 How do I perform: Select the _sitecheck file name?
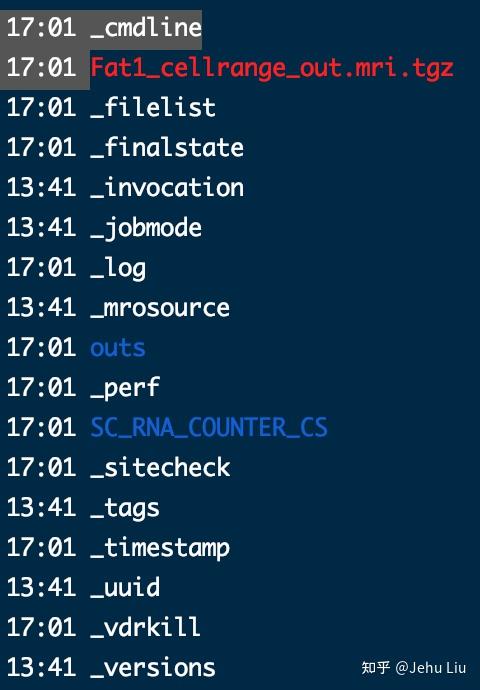[x=160, y=468]
